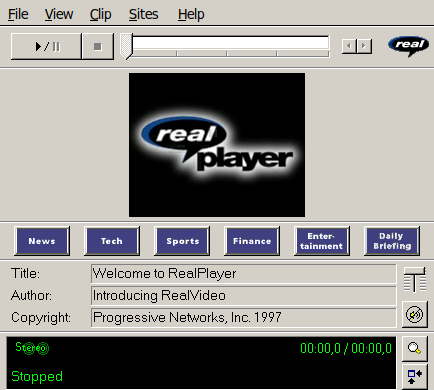Screen dimensions: 434x390
Task: Open the Entertainment channel button
Action: coord(322,241)
